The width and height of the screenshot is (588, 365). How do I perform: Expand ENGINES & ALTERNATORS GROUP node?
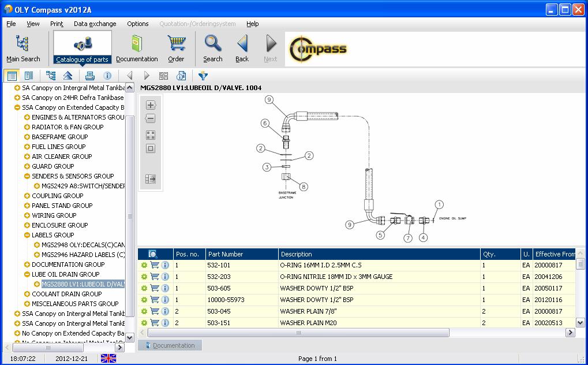(27, 117)
